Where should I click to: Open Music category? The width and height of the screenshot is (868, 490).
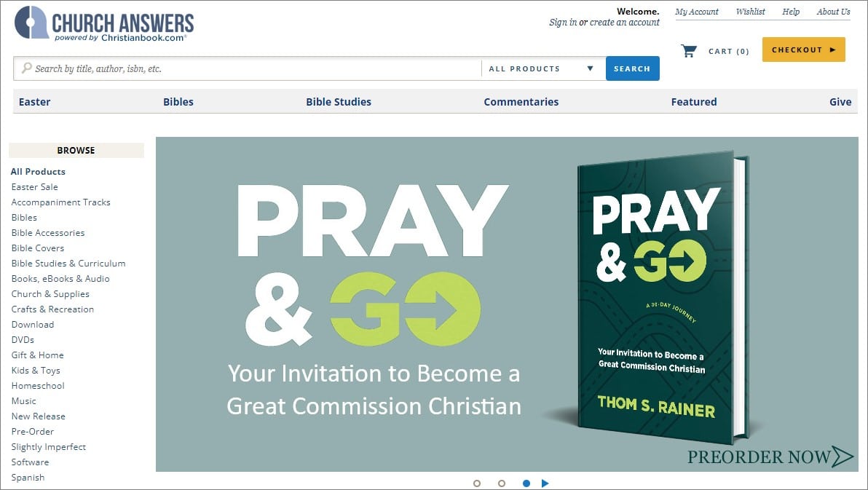[24, 401]
